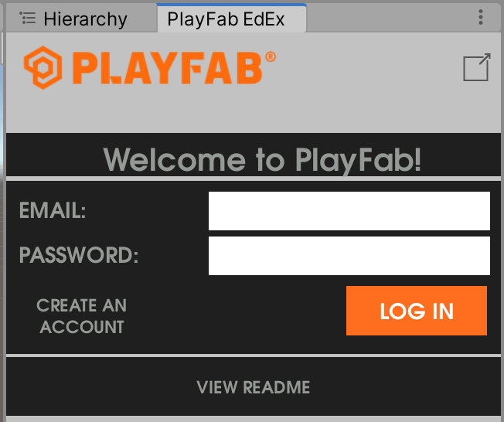Click the left panel edge divider
This screenshot has height=422, width=504.
[4, 209]
